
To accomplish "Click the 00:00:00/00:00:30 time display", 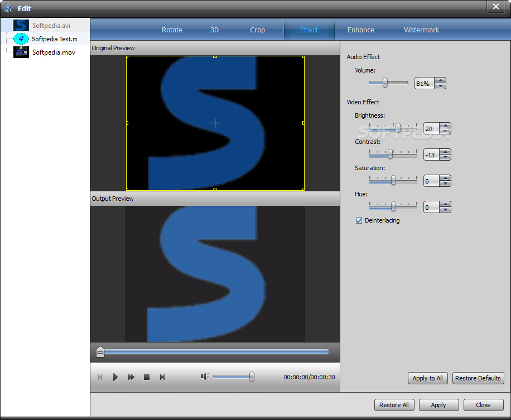I will click(x=309, y=377).
